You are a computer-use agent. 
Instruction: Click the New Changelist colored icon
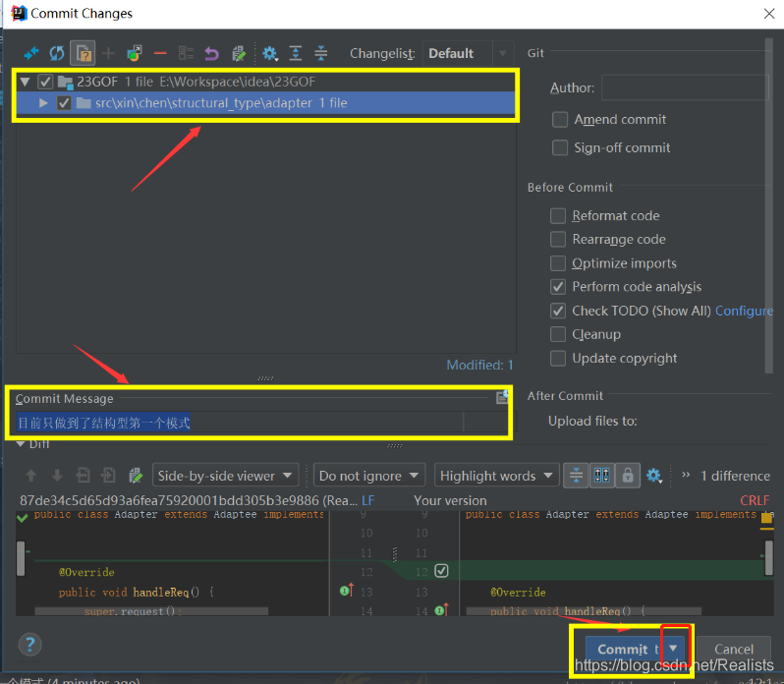pyautogui.click(x=134, y=53)
